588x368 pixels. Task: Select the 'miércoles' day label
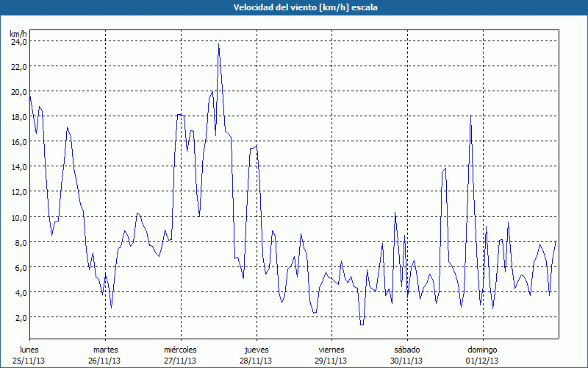point(180,350)
